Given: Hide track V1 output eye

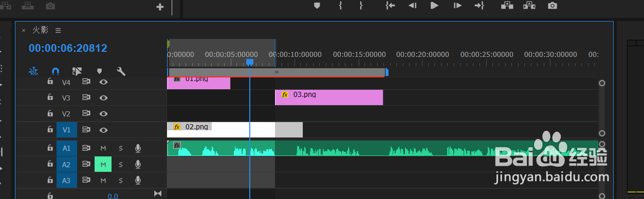Looking at the screenshot, I should point(103,130).
